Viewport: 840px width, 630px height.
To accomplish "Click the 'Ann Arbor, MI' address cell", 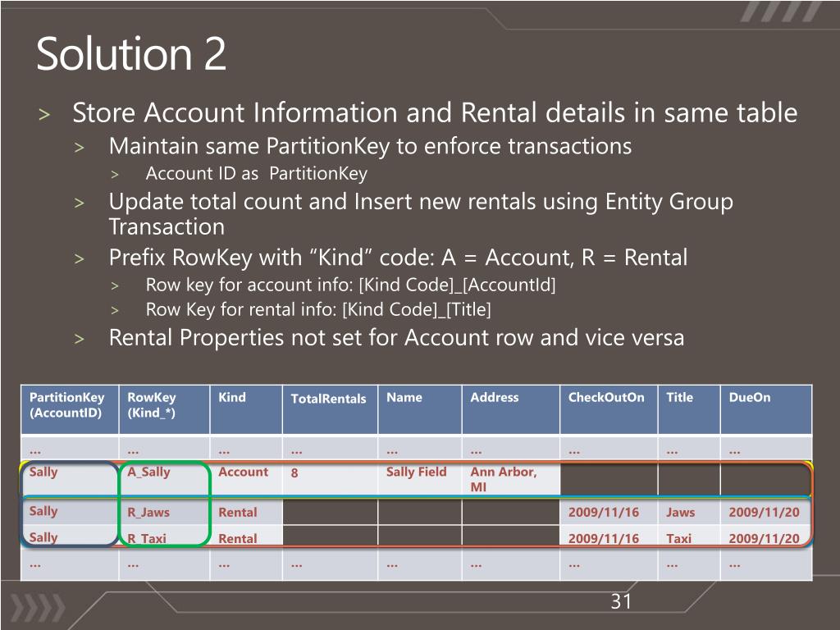I will [510, 479].
